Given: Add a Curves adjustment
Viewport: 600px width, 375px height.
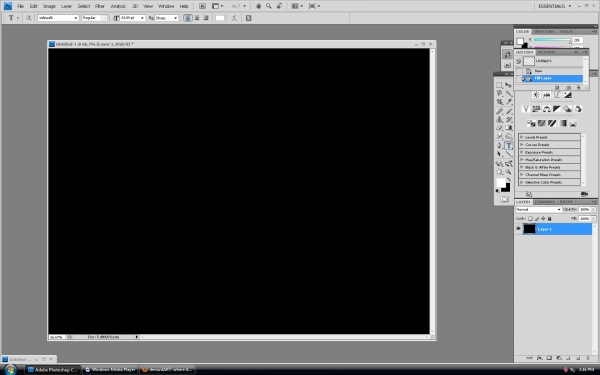Looking at the screenshot, I should pos(557,95).
